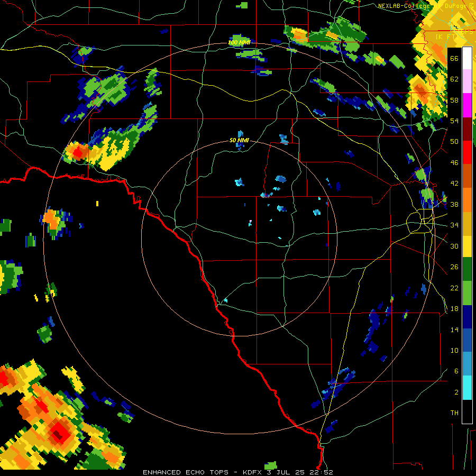Click the bright red legend swatch
Image resolution: width=476 pixels, height=476 pixels.
coord(467,152)
